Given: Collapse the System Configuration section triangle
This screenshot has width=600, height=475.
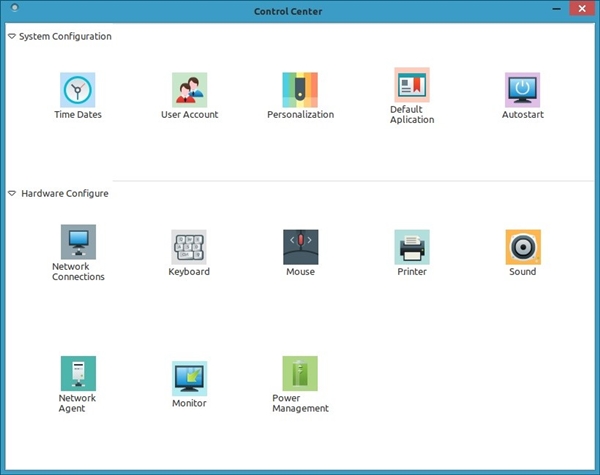Looking at the screenshot, I should pos(11,37).
